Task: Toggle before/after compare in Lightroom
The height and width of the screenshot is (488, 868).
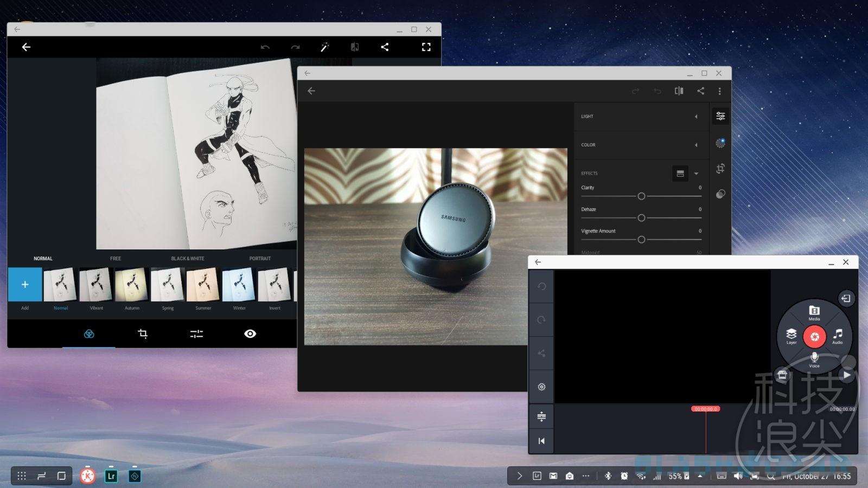Action: click(x=679, y=91)
